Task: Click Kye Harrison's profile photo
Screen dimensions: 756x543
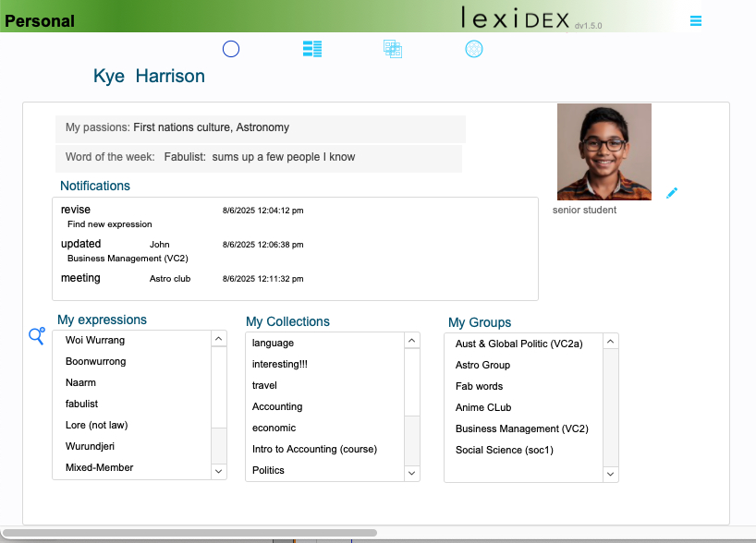Action: 604,151
